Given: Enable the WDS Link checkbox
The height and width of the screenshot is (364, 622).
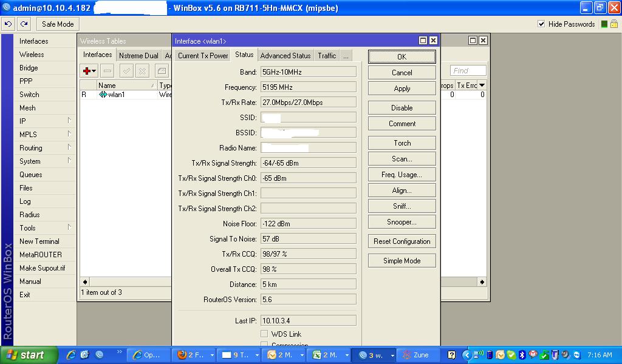Looking at the screenshot, I should 264,334.
